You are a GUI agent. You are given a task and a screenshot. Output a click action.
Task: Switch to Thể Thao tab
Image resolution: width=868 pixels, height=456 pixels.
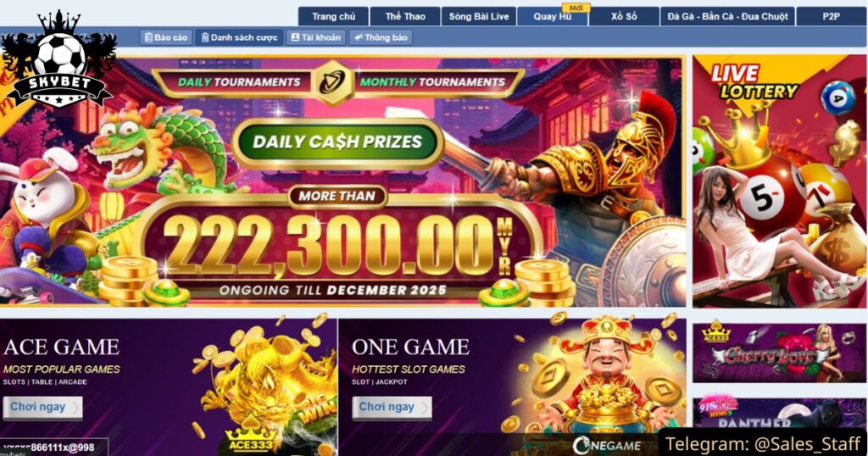click(405, 17)
